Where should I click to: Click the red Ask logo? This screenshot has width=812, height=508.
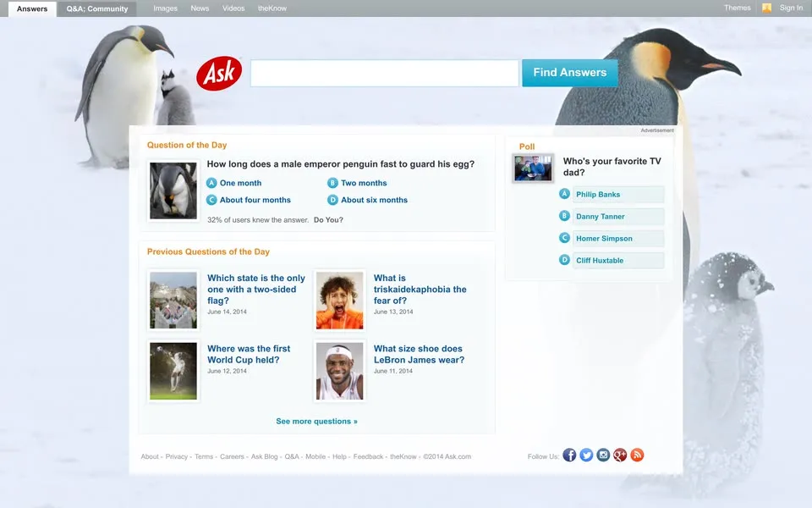click(219, 74)
